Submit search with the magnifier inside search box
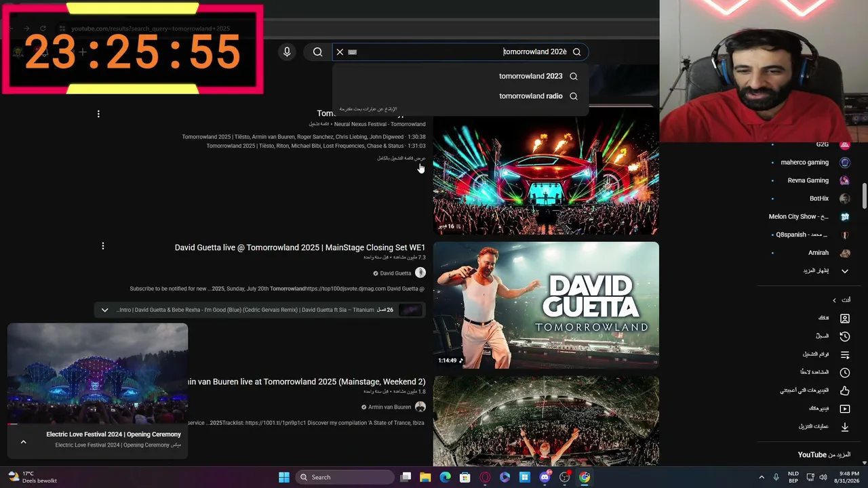Image resolution: width=868 pixels, height=488 pixels. click(x=576, y=52)
